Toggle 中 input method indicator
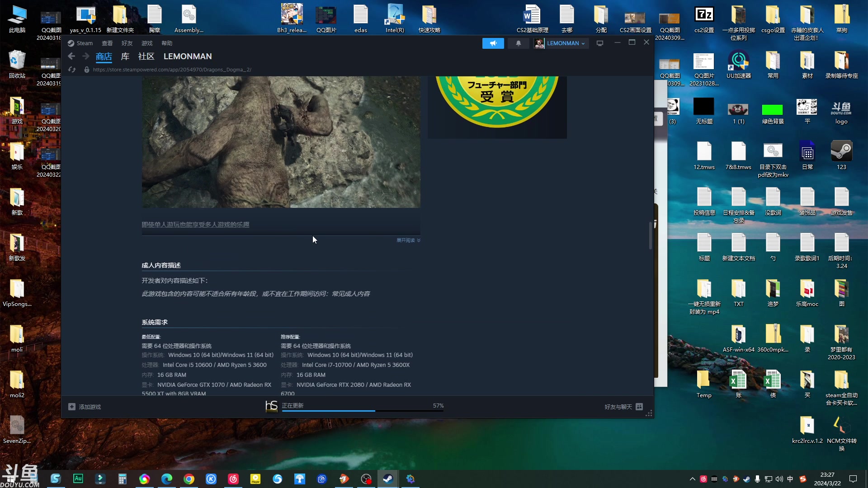 [x=790, y=479]
